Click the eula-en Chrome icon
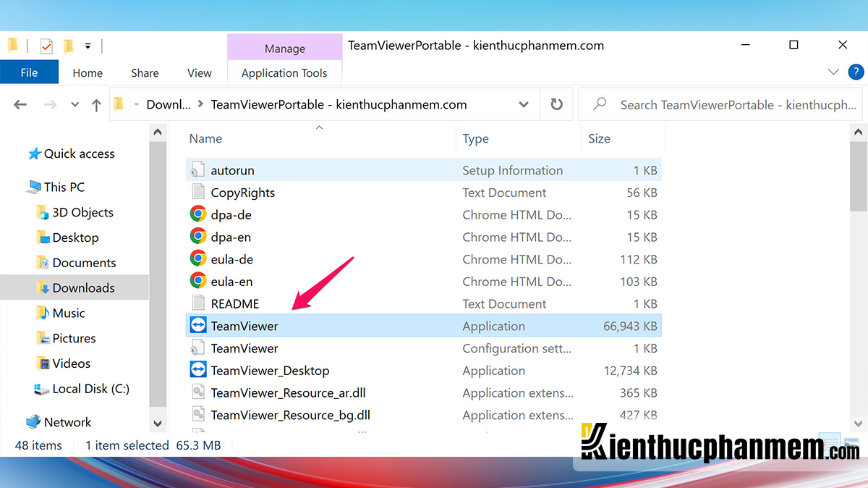 198,281
